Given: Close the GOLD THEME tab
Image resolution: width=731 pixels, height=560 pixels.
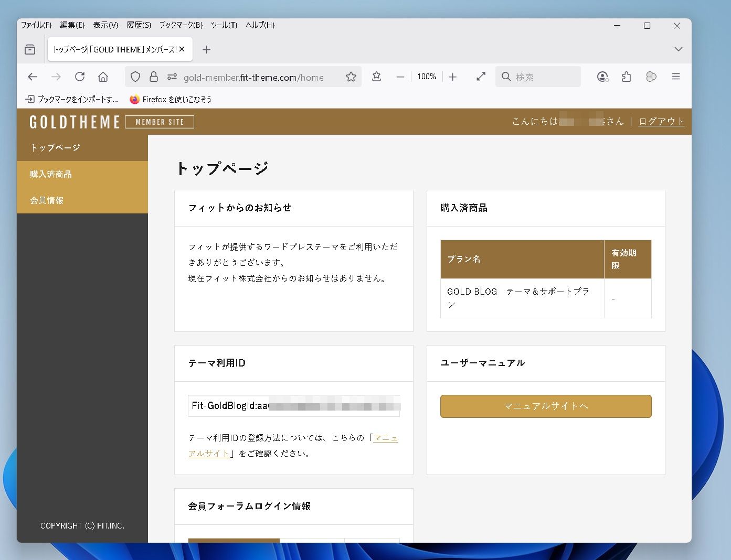Looking at the screenshot, I should (182, 49).
